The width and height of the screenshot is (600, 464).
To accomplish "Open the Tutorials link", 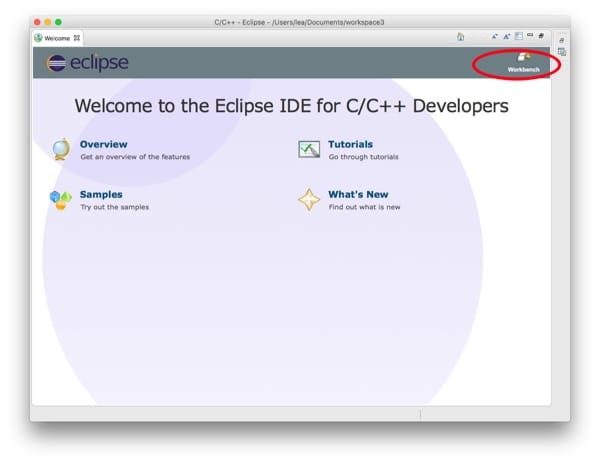I will [x=350, y=144].
